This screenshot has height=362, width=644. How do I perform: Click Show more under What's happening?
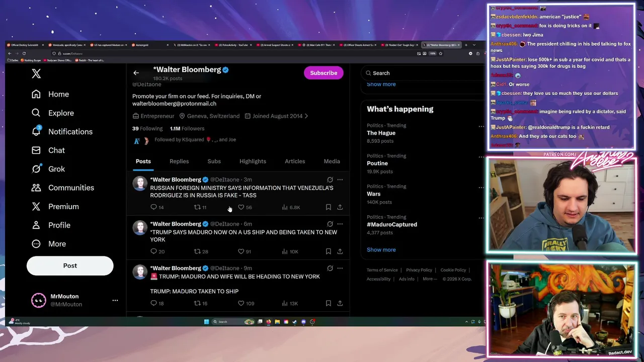381,250
